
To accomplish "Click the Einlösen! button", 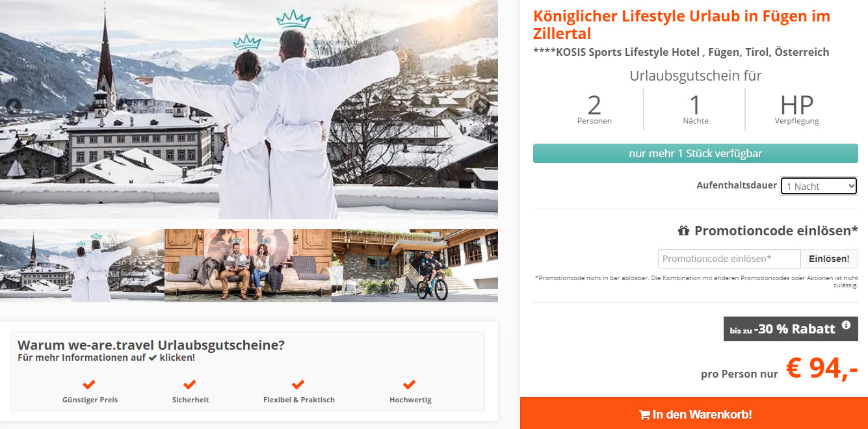I will click(829, 259).
